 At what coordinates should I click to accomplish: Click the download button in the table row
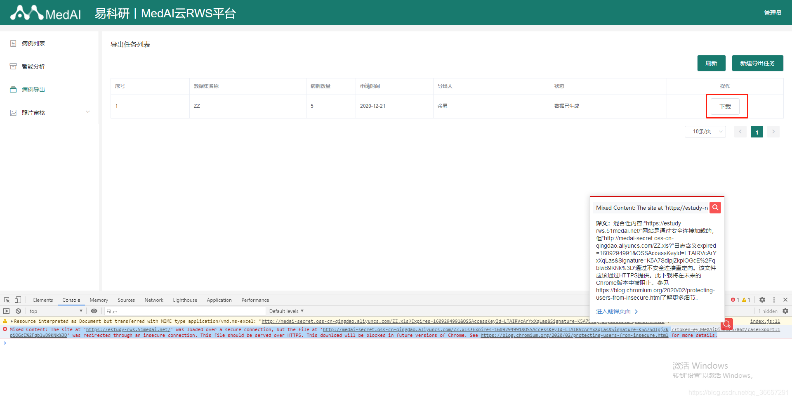(726, 105)
